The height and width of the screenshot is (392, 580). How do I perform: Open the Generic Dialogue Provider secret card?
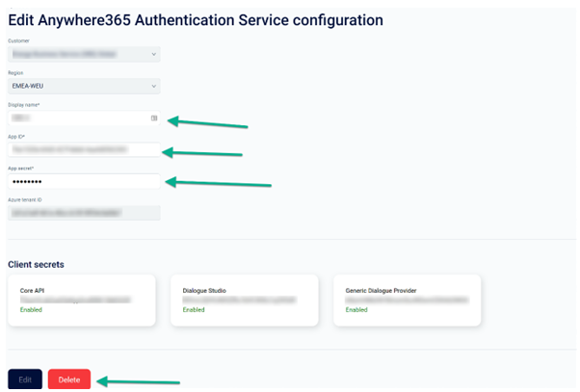point(408,301)
